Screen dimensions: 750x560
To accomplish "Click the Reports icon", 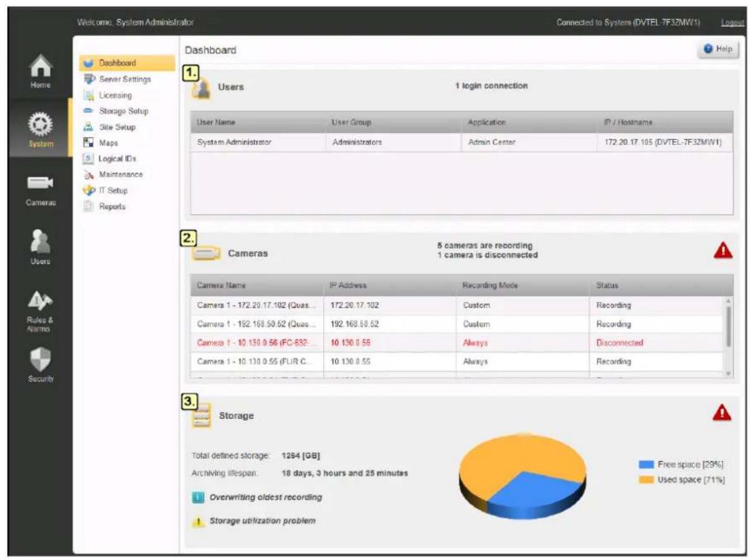I will click(x=89, y=206).
